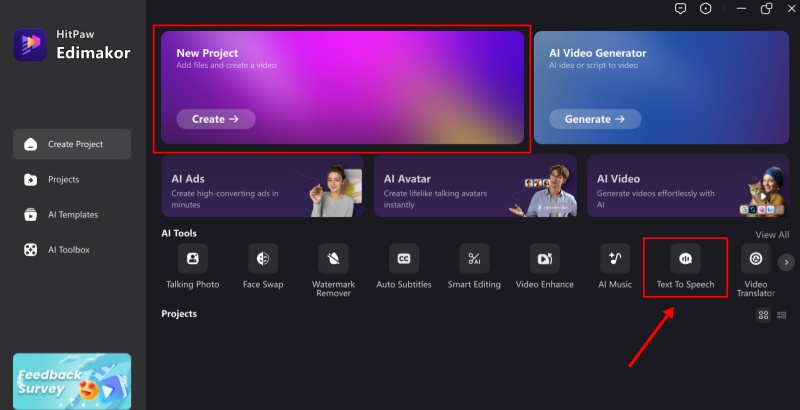Viewport: 800px width, 410px height.
Task: Open the Watermark Remover tool
Action: (x=333, y=271)
